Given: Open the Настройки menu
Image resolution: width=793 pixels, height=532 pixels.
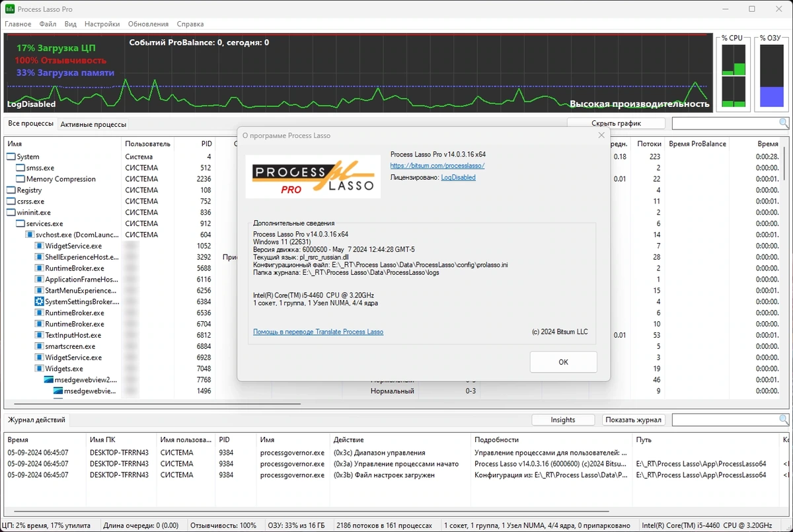Looking at the screenshot, I should point(102,24).
